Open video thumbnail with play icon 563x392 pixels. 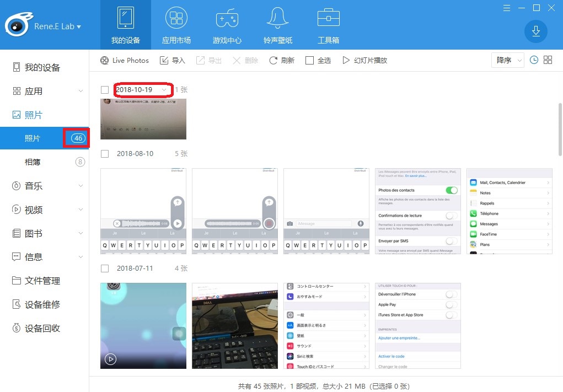point(143,326)
